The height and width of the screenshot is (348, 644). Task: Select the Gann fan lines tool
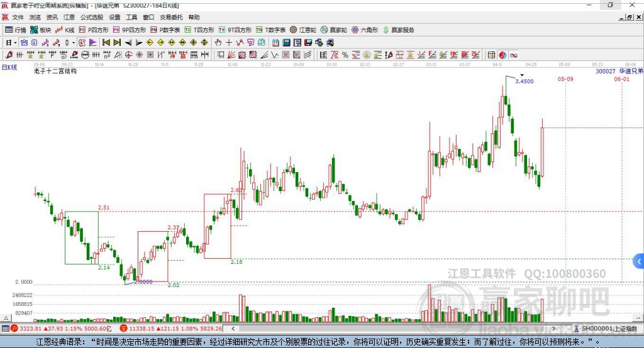[231, 55]
